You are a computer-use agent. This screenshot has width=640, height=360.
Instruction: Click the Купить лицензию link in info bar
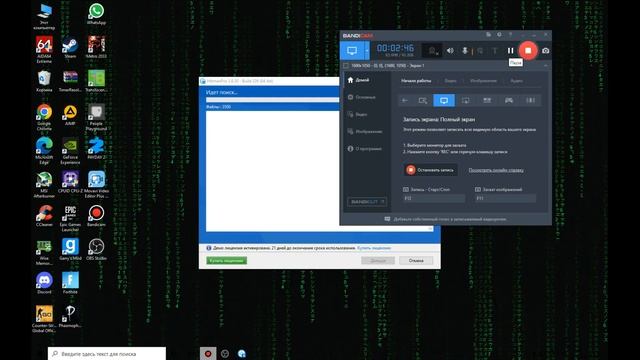pyautogui.click(x=374, y=248)
